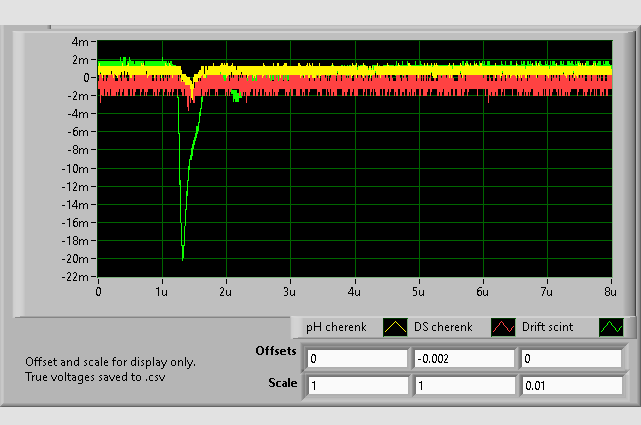Click the DS cherenk scale field showing 1
The image size is (641, 425).
464,386
